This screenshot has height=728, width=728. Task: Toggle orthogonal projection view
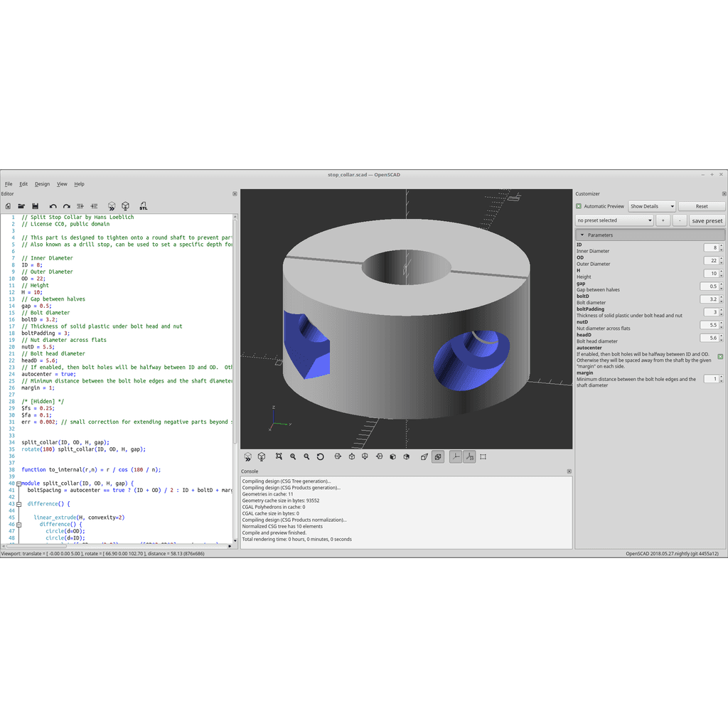coord(438,457)
